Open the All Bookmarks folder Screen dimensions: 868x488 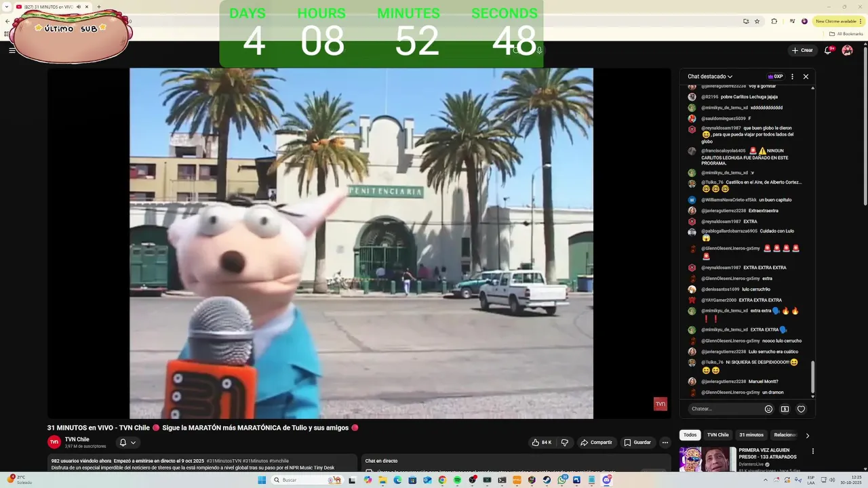click(x=846, y=33)
